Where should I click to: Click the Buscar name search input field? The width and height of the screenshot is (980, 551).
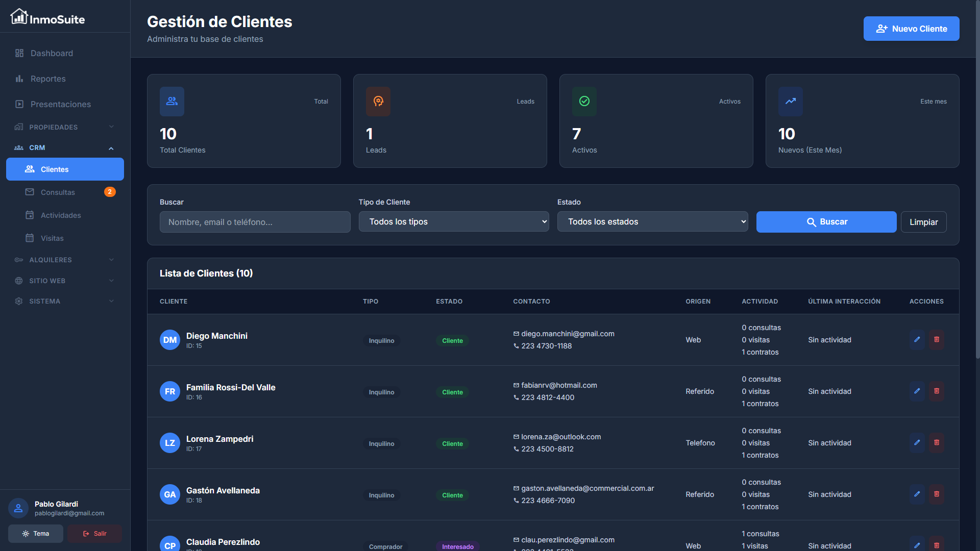(x=255, y=222)
